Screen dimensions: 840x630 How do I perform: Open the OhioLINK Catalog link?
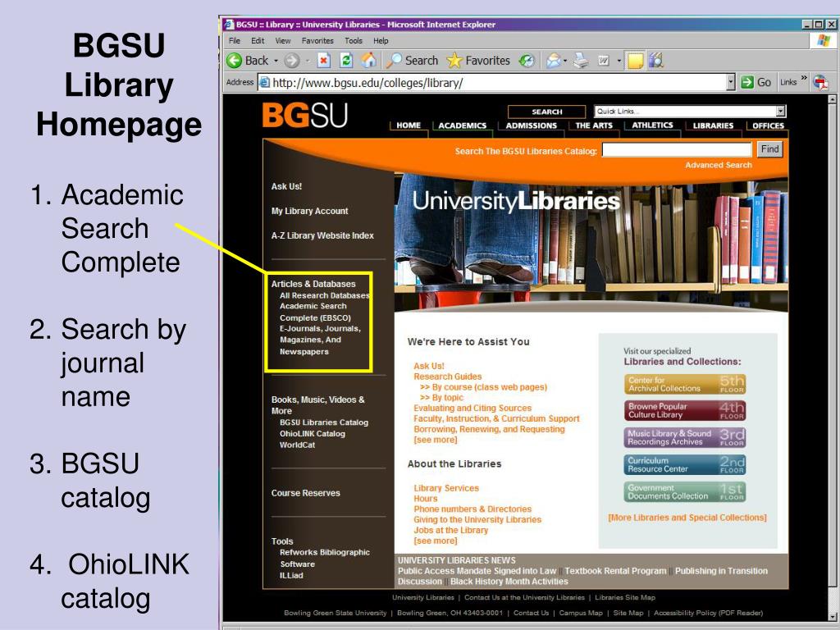pyautogui.click(x=313, y=433)
